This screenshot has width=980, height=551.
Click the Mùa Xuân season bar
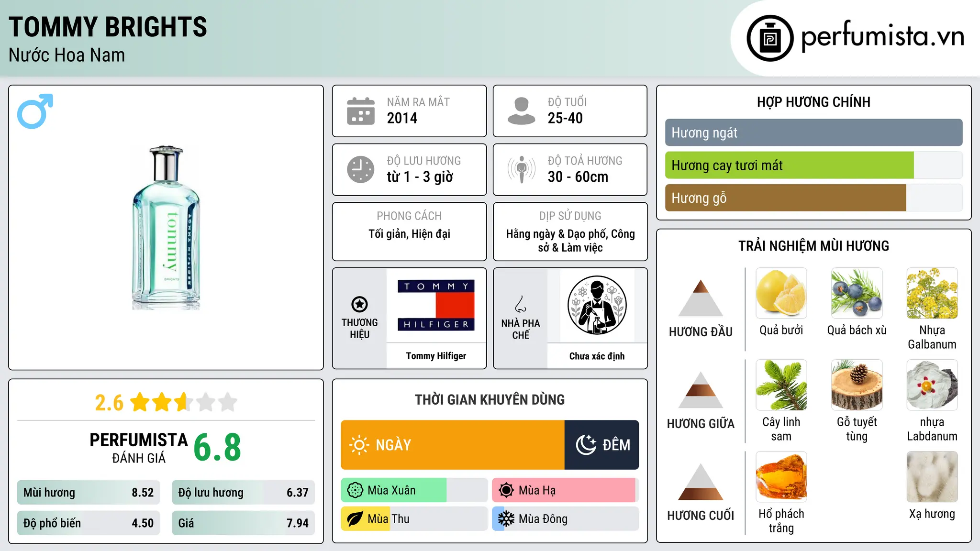[x=414, y=490]
